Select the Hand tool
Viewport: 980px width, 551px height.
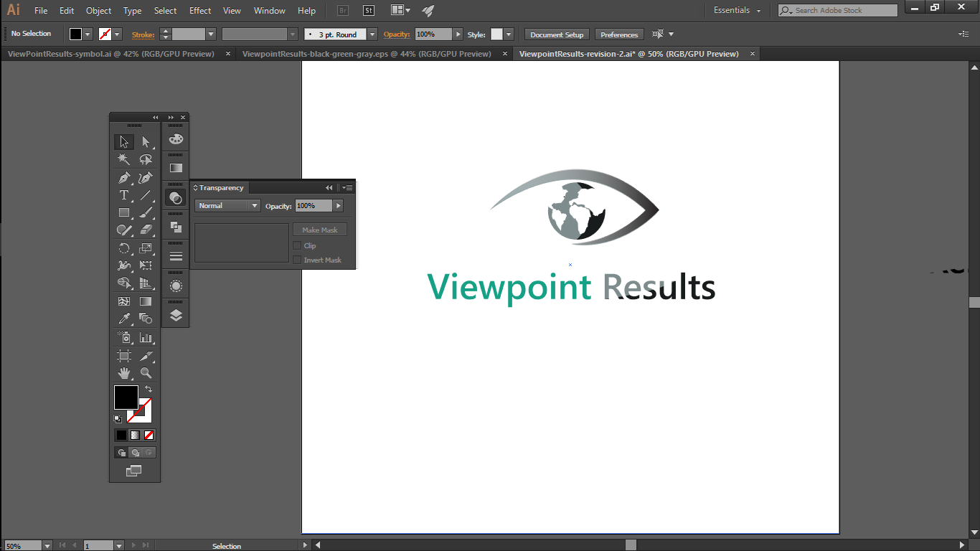[x=124, y=373]
